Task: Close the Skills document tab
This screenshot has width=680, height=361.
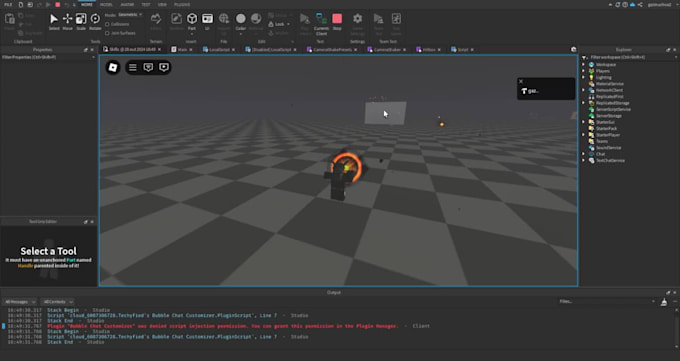Action: [x=160, y=50]
